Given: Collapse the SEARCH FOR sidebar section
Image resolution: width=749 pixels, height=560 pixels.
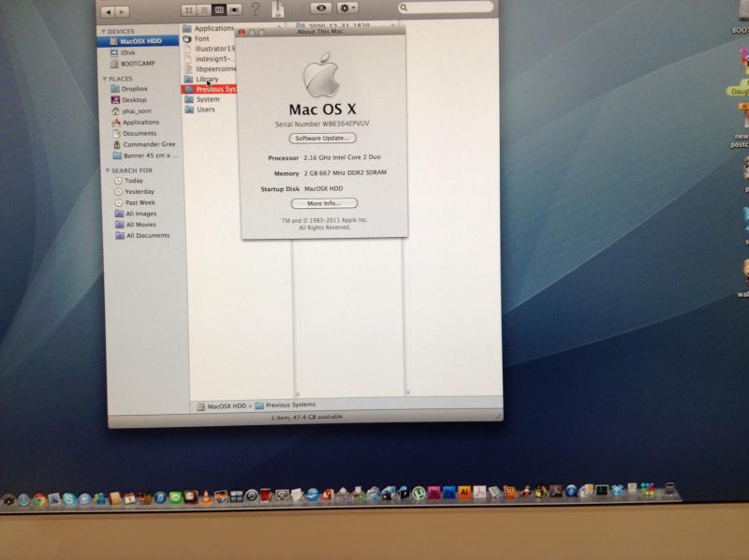Looking at the screenshot, I should (106, 170).
